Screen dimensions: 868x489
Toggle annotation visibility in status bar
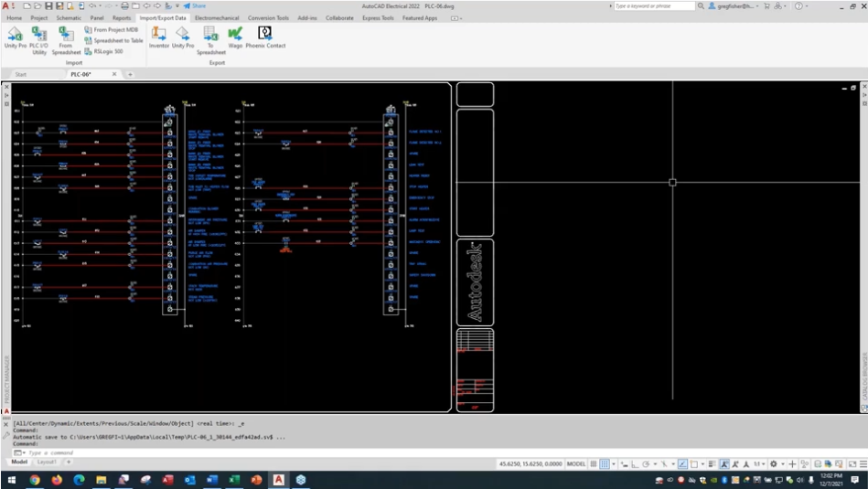point(724,464)
